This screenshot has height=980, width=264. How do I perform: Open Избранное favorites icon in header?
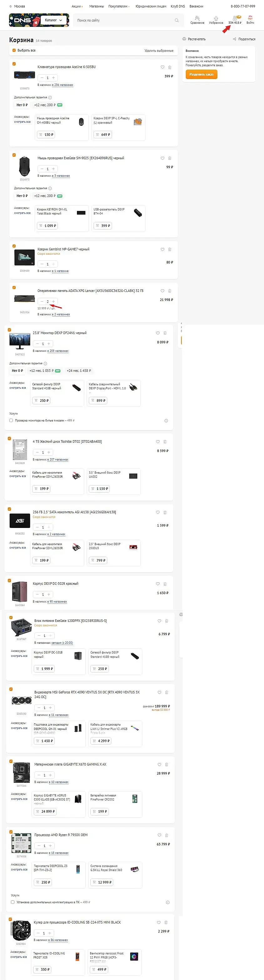[216, 18]
